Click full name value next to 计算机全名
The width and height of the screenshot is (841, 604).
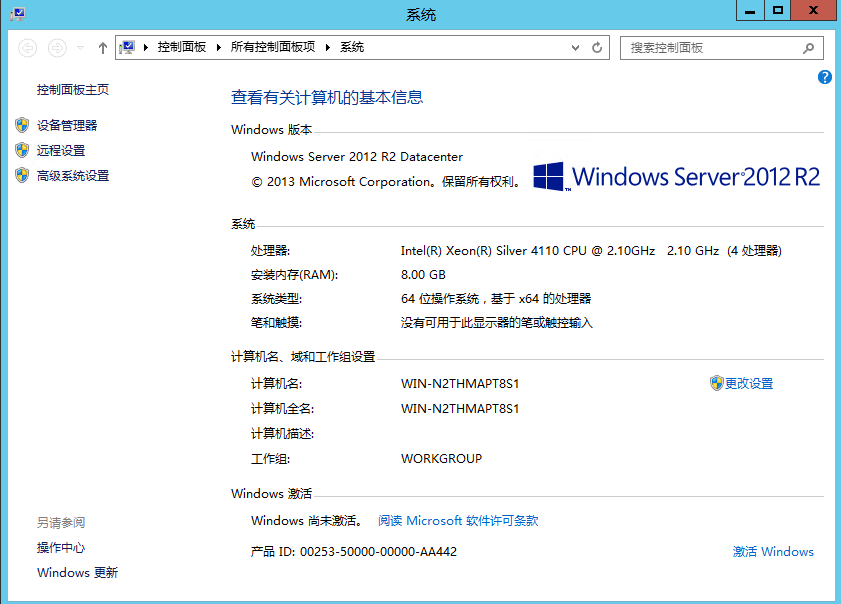(460, 409)
